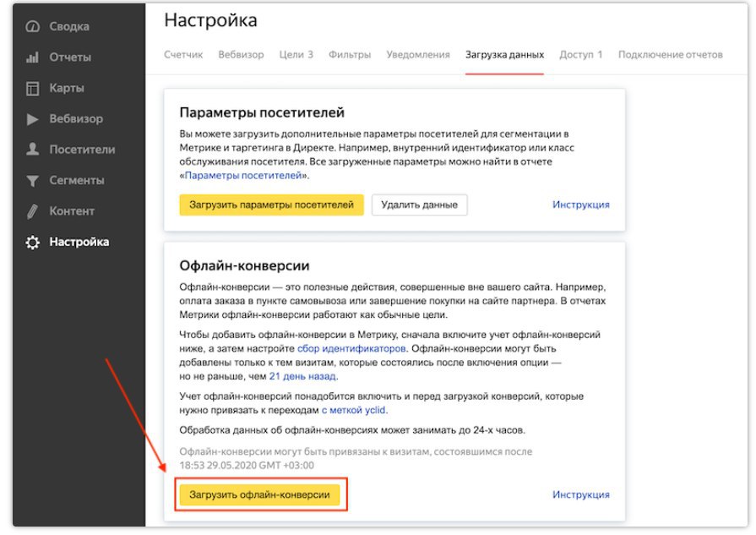
Task: Click the Удалить данные button
Action: [x=419, y=205]
